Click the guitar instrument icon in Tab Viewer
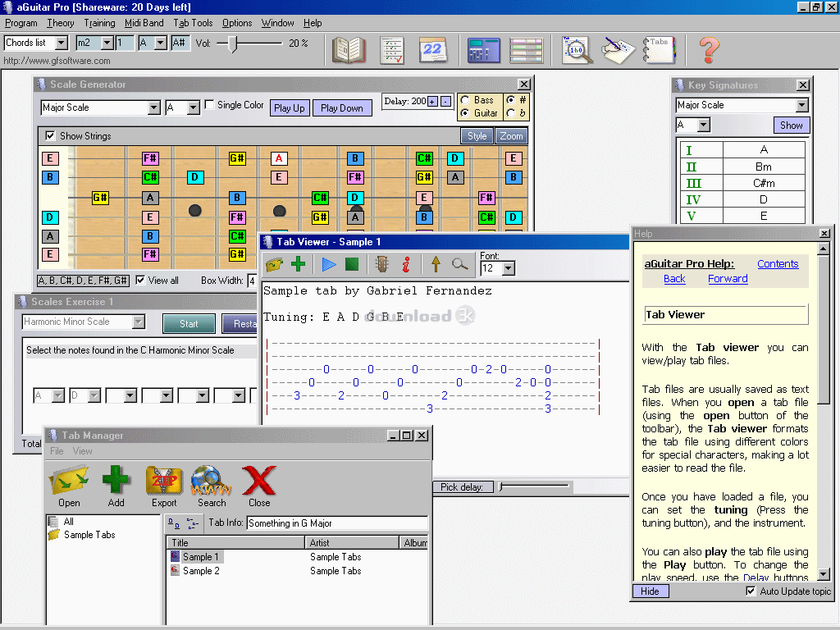Viewport: 840px width, 630px height. click(x=381, y=264)
